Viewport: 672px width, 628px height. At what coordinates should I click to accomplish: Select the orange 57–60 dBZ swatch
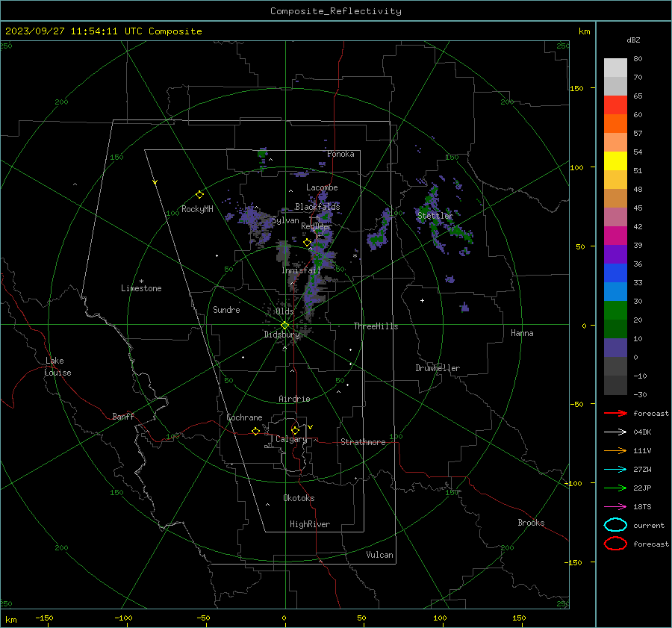615,124
